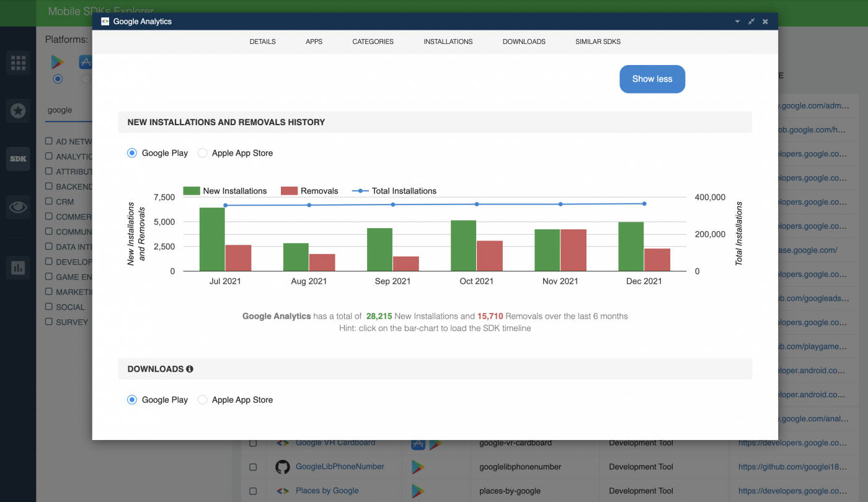868x502 pixels.
Task: Click the Jul 2021 green installations bar
Action: point(212,239)
